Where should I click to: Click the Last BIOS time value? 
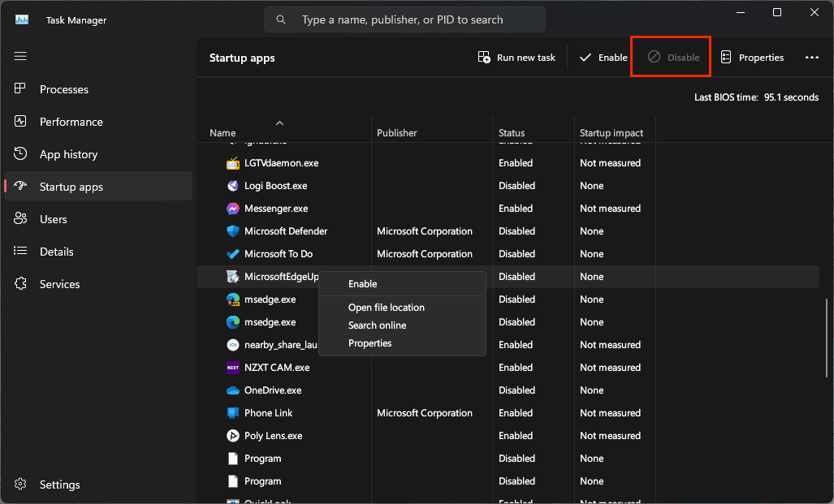click(791, 97)
